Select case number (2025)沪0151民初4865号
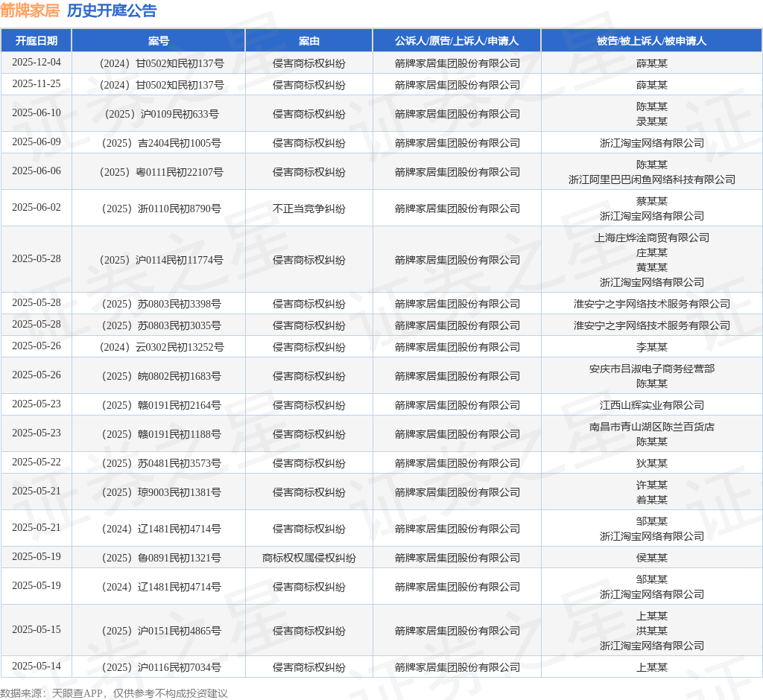The width and height of the screenshot is (763, 700). (162, 631)
